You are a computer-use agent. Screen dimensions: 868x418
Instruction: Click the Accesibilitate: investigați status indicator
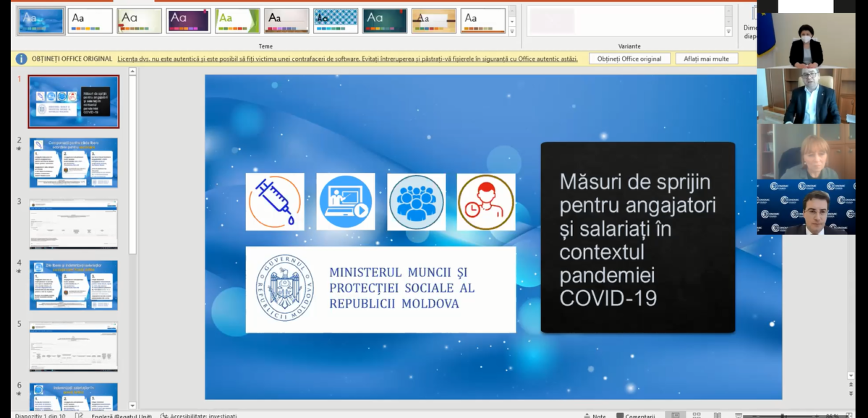pos(199,415)
